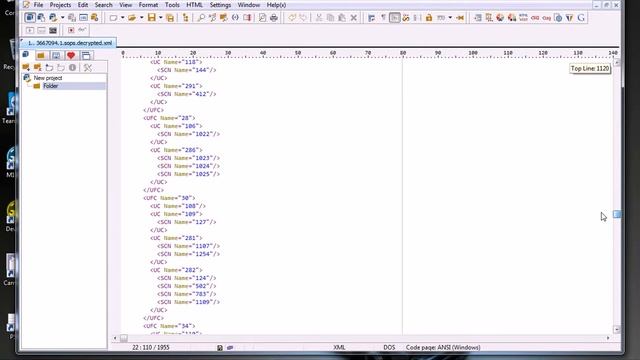Click vertical scrollbar up arrow
Screen dimensions: 640x360
617,62
